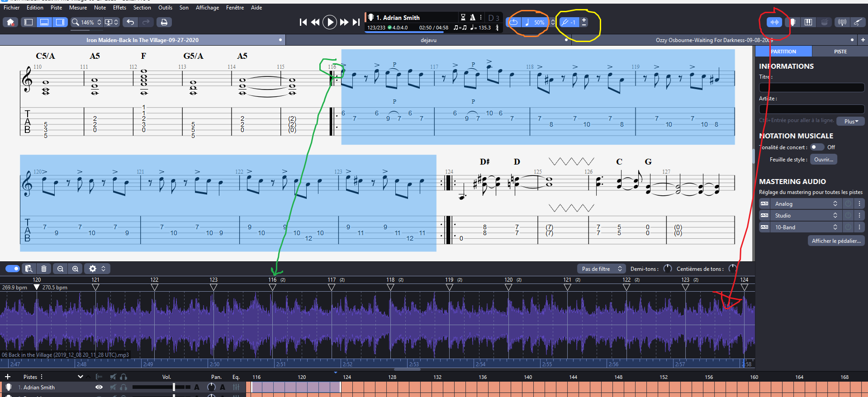Open the audio track waveform panel

click(x=774, y=22)
